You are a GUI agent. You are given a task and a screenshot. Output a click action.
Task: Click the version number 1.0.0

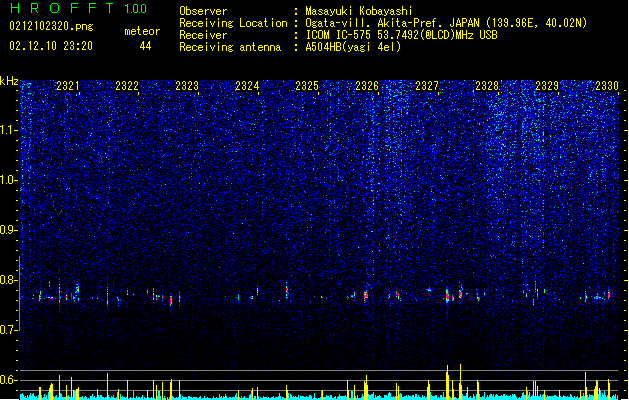point(136,8)
